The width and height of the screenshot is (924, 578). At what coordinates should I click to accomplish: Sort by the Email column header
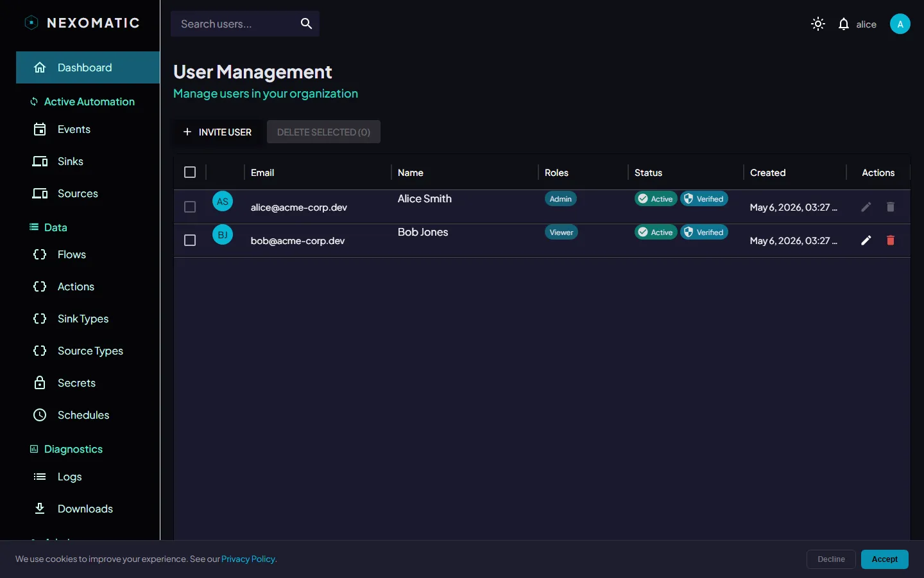coord(262,173)
